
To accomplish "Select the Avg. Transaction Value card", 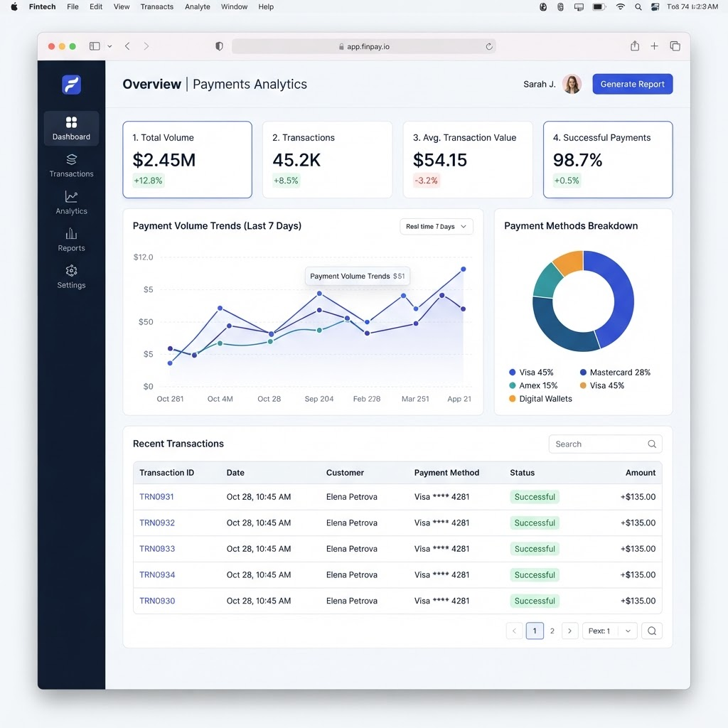I will point(468,160).
